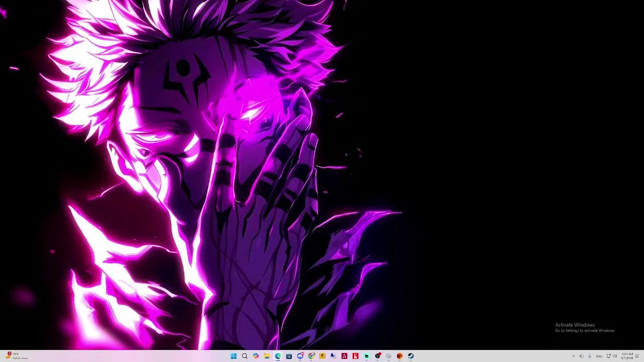Launch Steam from the taskbar
644x362 pixels.
click(411, 356)
